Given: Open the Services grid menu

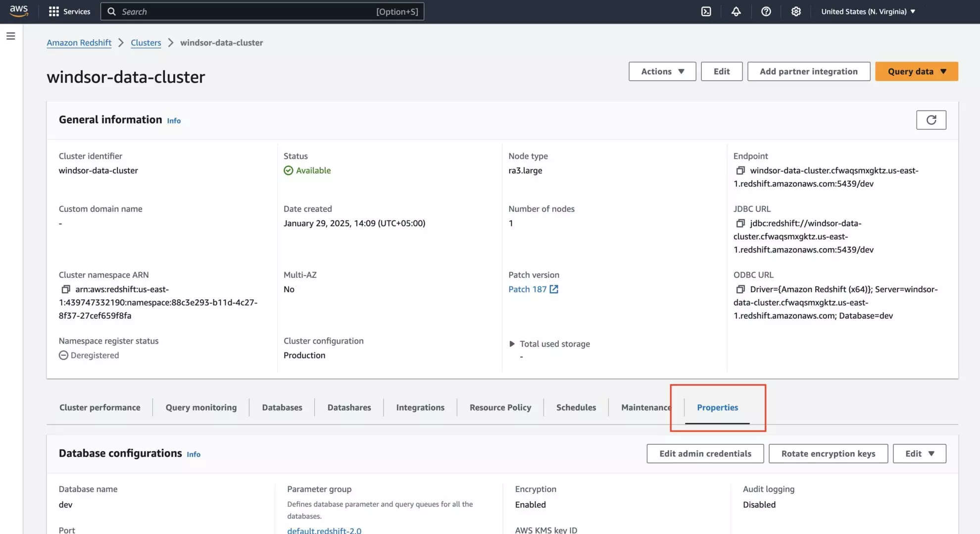Looking at the screenshot, I should click(69, 11).
